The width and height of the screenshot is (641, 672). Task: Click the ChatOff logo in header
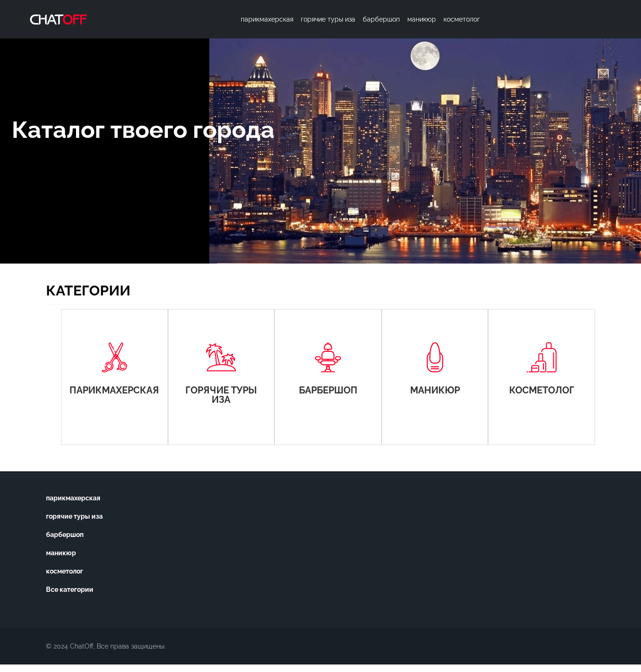pyautogui.click(x=58, y=19)
